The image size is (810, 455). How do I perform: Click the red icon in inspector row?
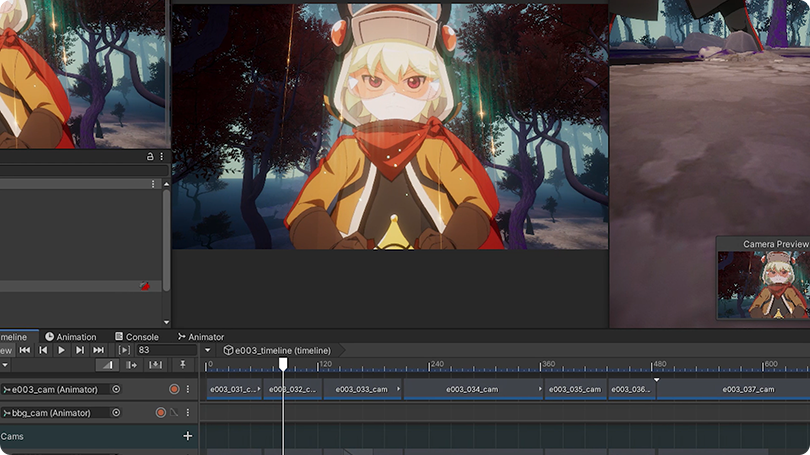pos(145,286)
